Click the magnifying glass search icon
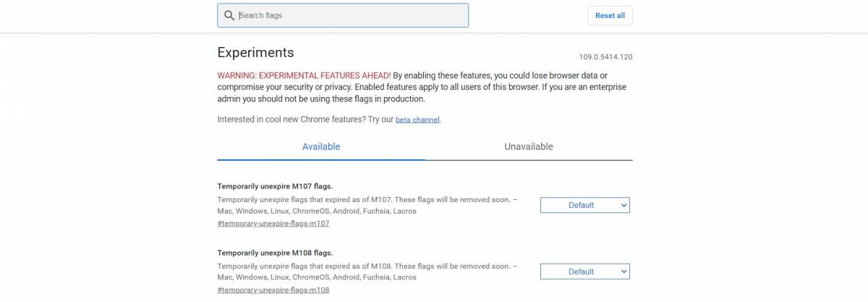Viewport: 868px width, 302px height. 229,15
